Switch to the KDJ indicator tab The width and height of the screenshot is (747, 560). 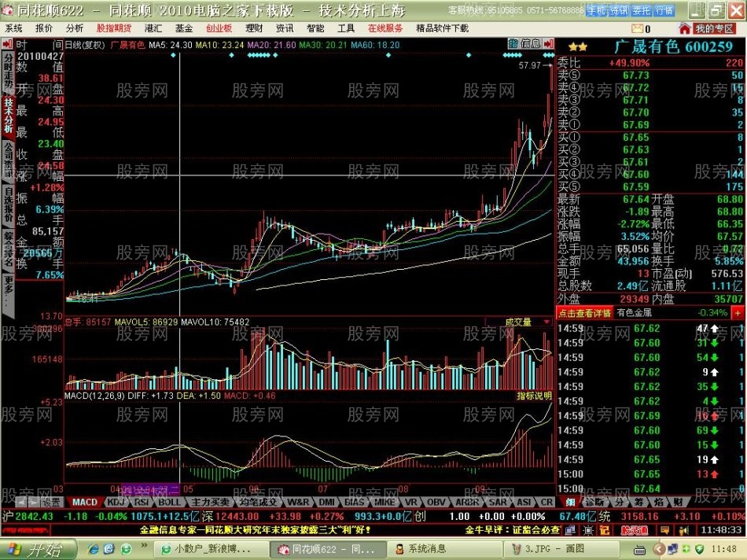pos(117,502)
